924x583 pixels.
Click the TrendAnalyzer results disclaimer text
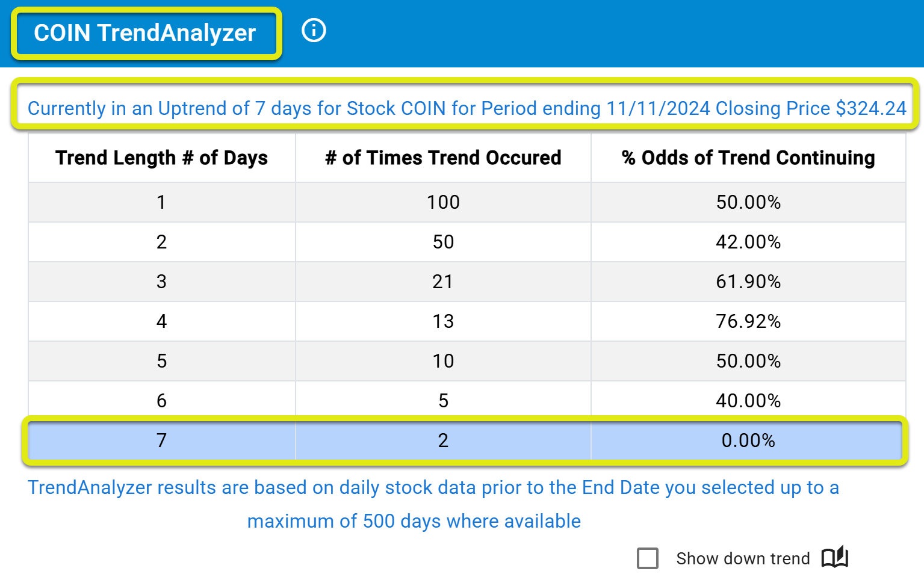coord(433,504)
